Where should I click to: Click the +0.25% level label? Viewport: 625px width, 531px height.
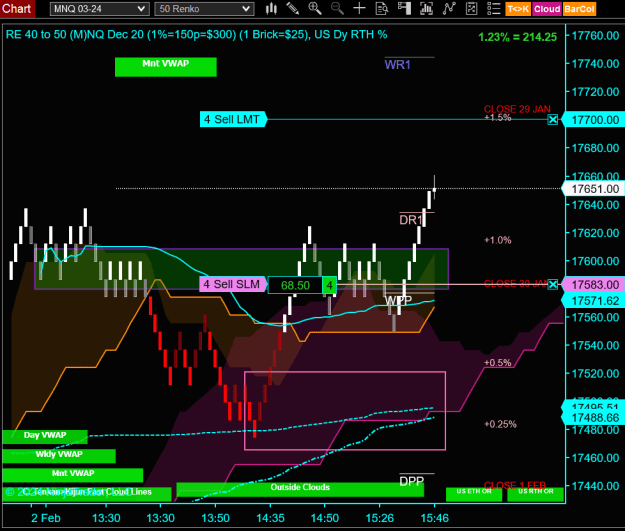[x=500, y=424]
